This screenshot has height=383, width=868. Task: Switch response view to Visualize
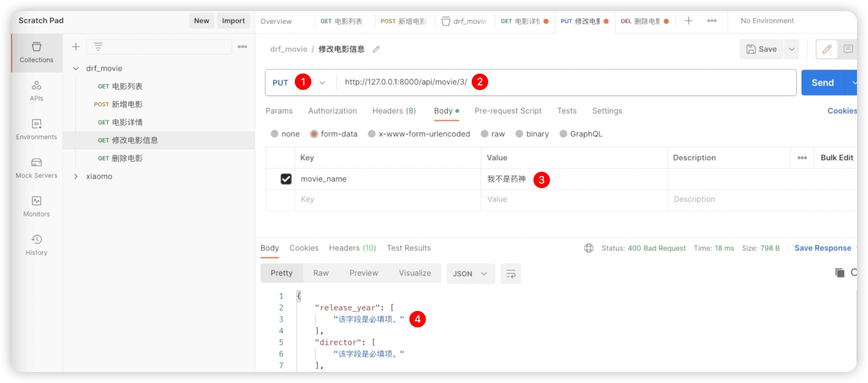(414, 273)
